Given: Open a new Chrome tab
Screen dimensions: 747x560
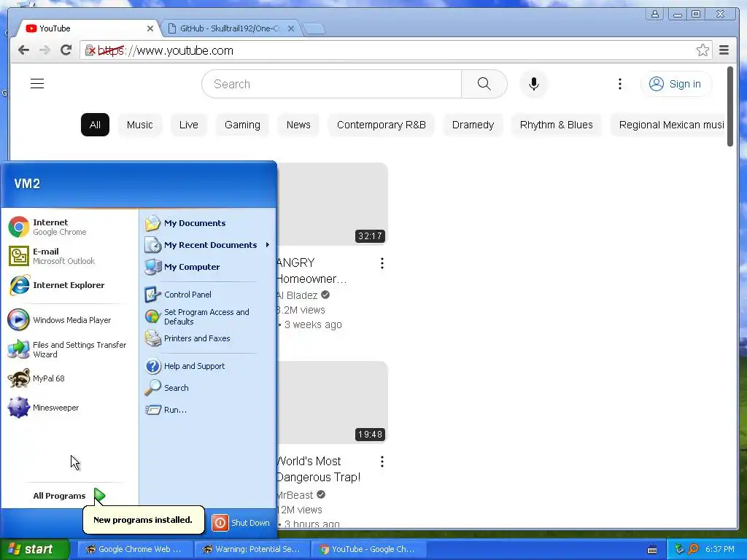Looking at the screenshot, I should (314, 29).
